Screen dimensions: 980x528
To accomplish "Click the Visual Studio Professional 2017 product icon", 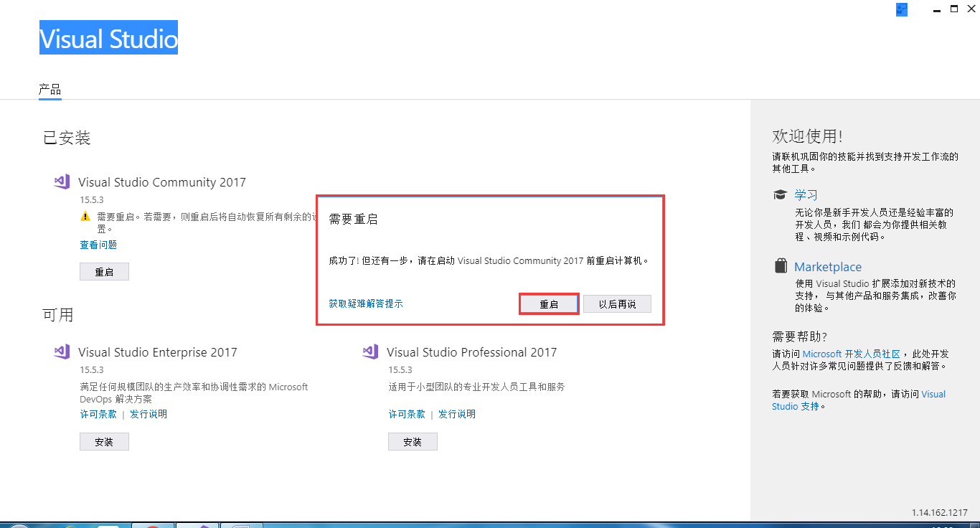I will coord(369,352).
